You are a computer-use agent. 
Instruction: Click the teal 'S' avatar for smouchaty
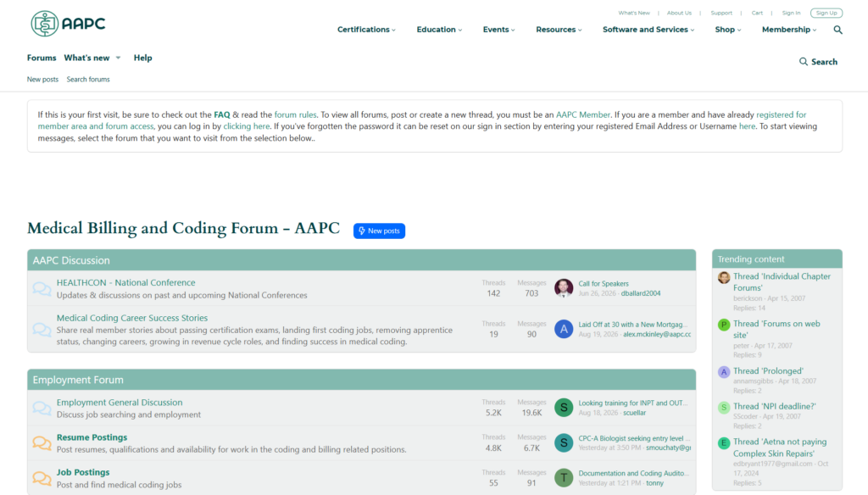564,442
